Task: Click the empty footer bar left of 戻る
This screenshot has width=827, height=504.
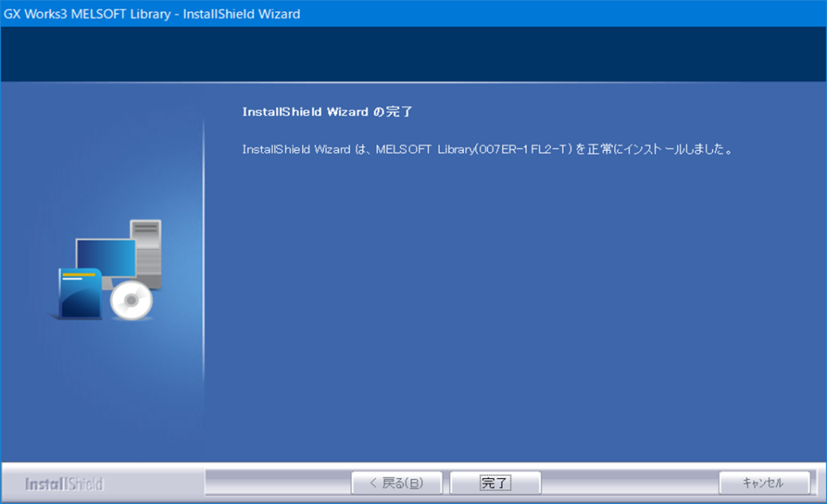Action: click(x=278, y=482)
